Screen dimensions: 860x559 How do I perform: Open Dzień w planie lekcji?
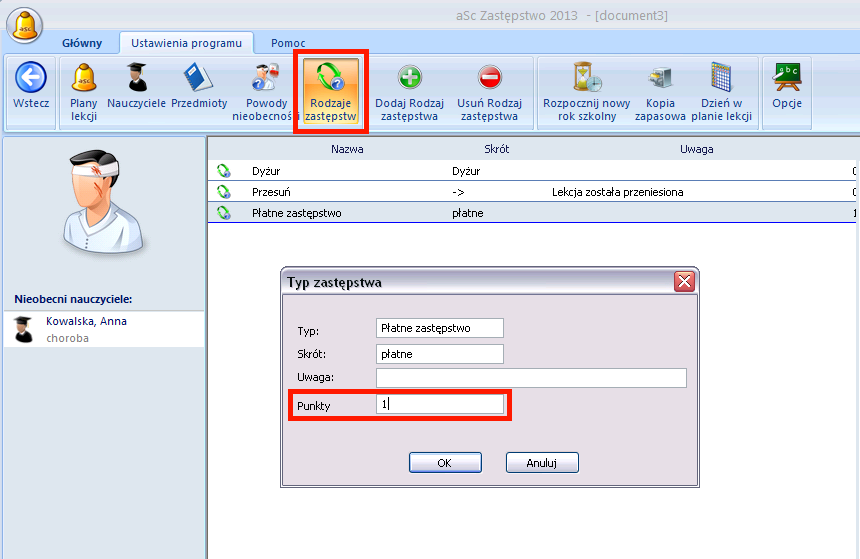(x=721, y=92)
